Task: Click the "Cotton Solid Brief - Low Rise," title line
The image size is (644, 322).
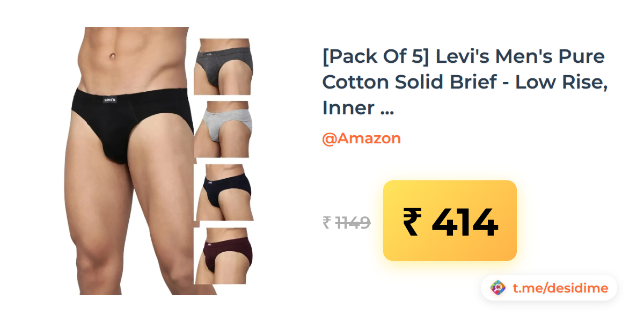Action: 465,82
